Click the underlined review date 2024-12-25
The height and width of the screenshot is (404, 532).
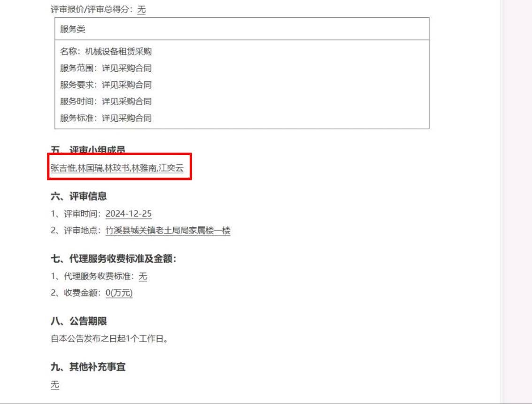click(129, 214)
